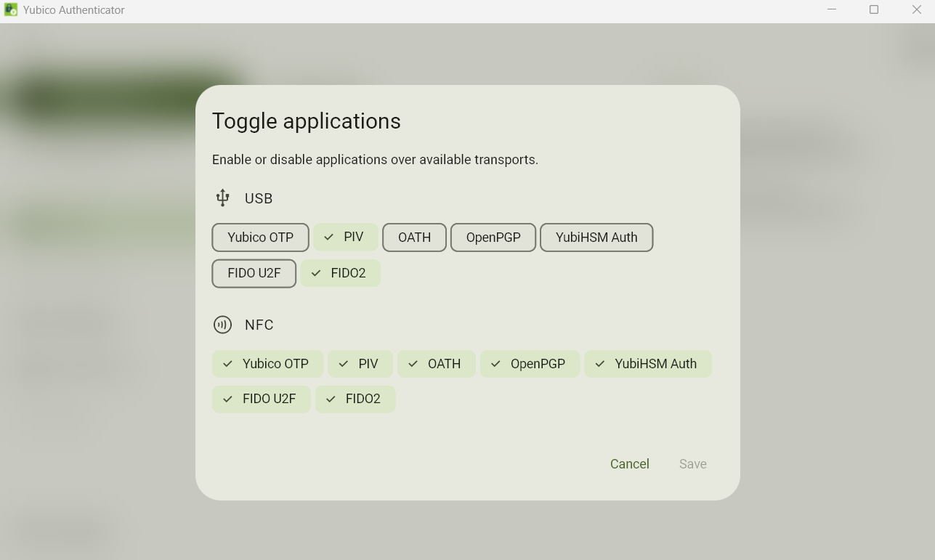The height and width of the screenshot is (560, 935).
Task: Enable OATH over USB
Action: pos(414,238)
